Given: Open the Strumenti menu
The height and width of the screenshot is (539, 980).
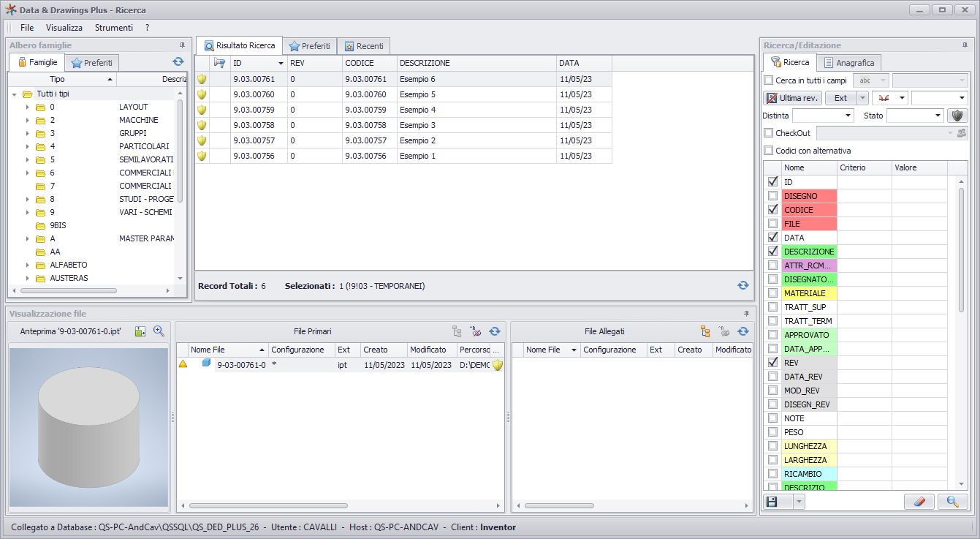Looking at the screenshot, I should pyautogui.click(x=114, y=27).
